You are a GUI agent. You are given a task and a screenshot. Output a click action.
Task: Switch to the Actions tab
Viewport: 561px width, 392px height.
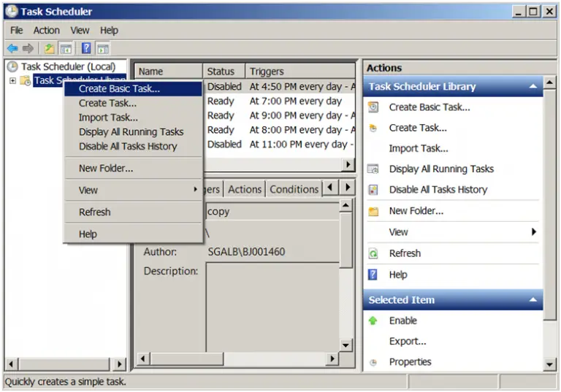(x=245, y=189)
